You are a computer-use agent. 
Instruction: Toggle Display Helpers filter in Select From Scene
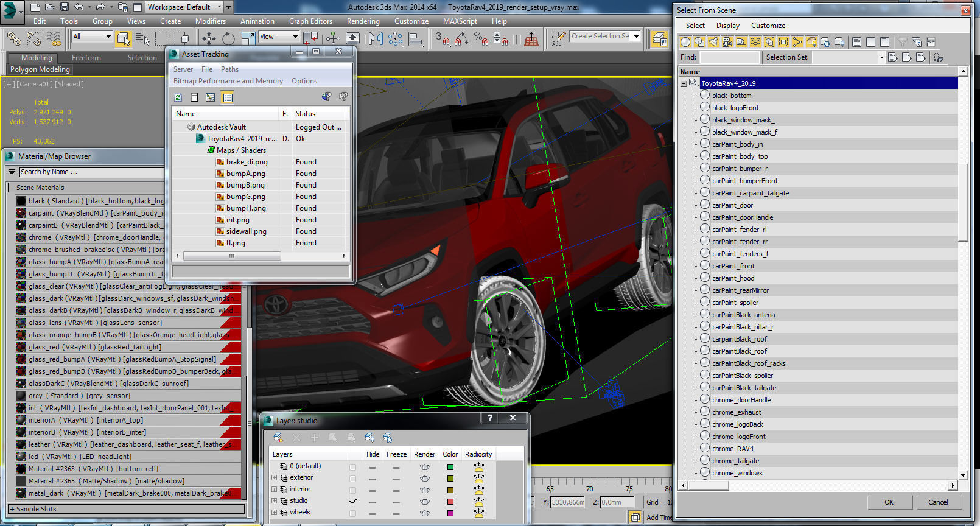pos(741,42)
